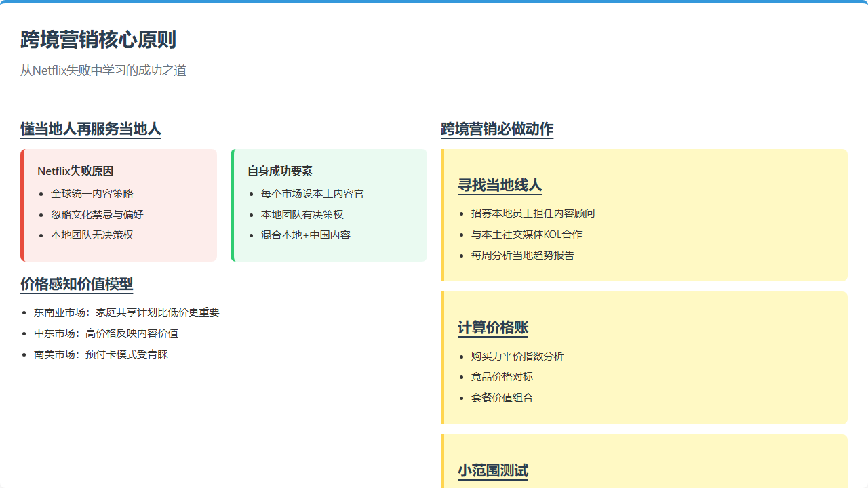Click heading 跨境营销必做动作
Image resolution: width=868 pixels, height=488 pixels.
coord(497,129)
